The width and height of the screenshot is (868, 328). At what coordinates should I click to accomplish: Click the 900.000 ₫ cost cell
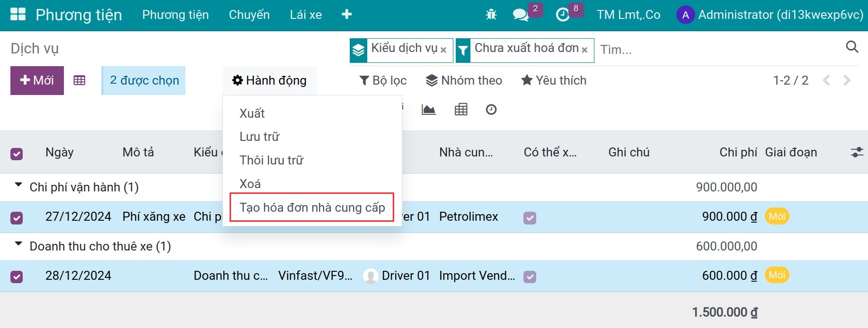(x=730, y=216)
